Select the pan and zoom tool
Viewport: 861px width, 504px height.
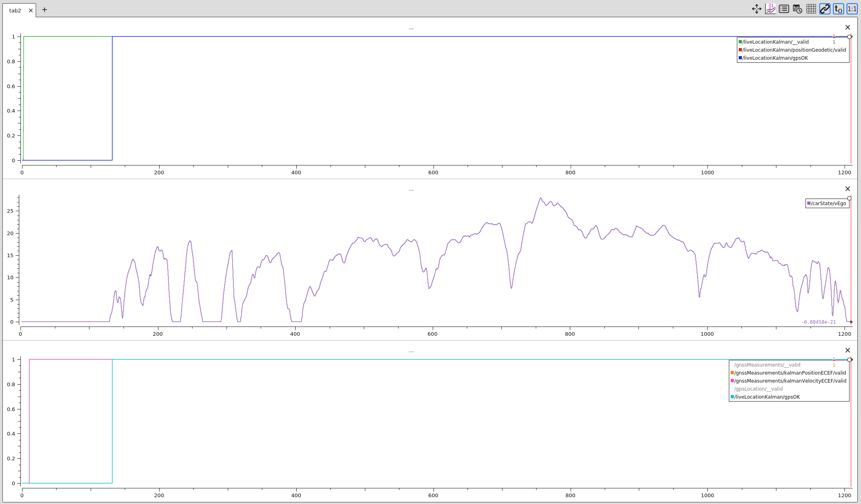(756, 9)
